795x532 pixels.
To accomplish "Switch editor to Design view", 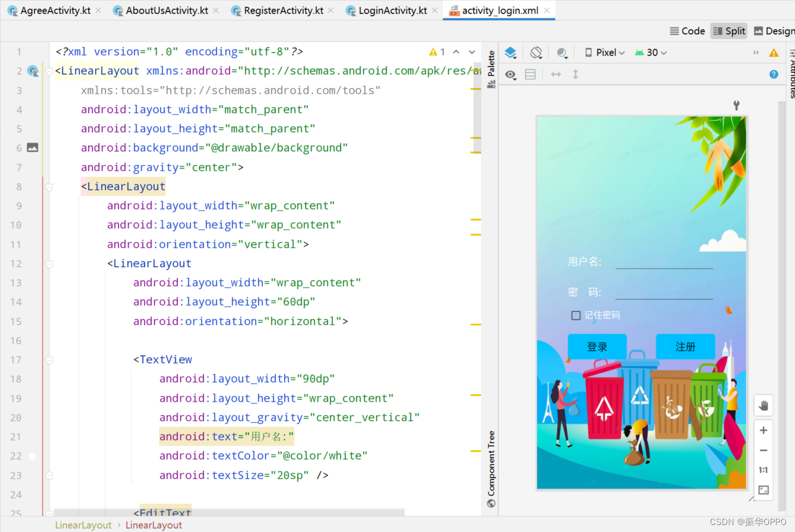I will 774,31.
